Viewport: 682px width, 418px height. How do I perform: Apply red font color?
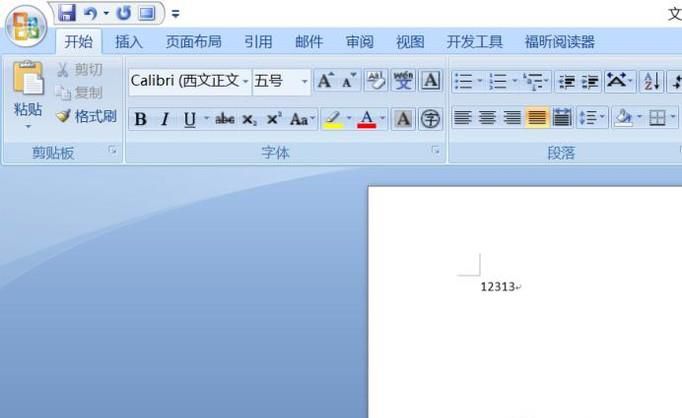click(x=367, y=119)
